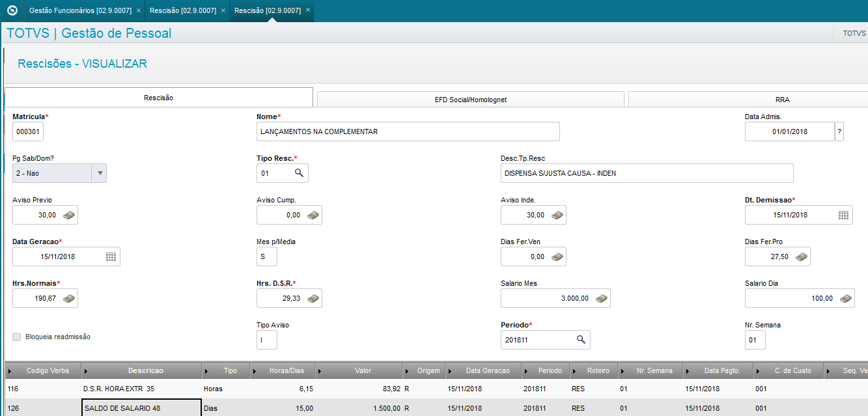
Task: Click the question mark button beside Data Admis.
Action: point(839,132)
